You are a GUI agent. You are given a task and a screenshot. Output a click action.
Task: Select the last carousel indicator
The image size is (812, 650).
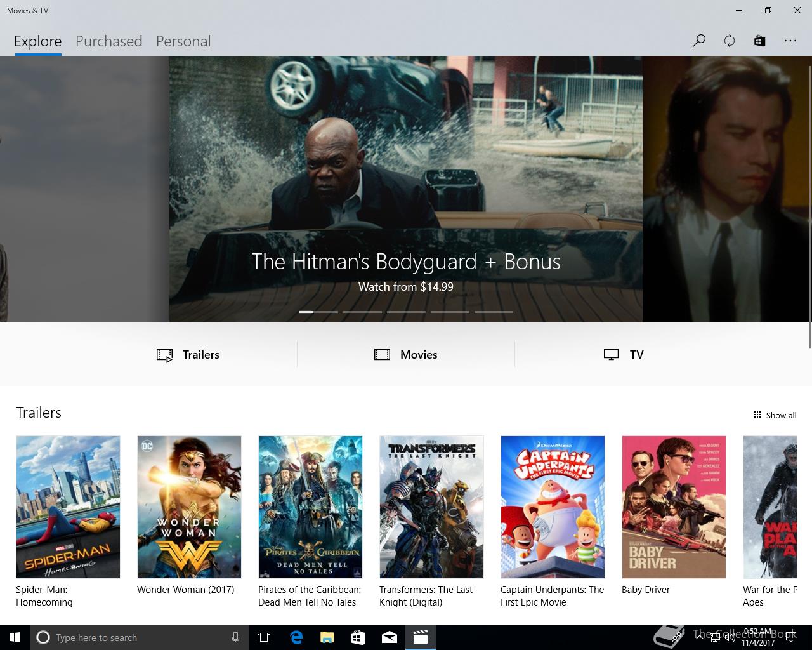(x=494, y=312)
